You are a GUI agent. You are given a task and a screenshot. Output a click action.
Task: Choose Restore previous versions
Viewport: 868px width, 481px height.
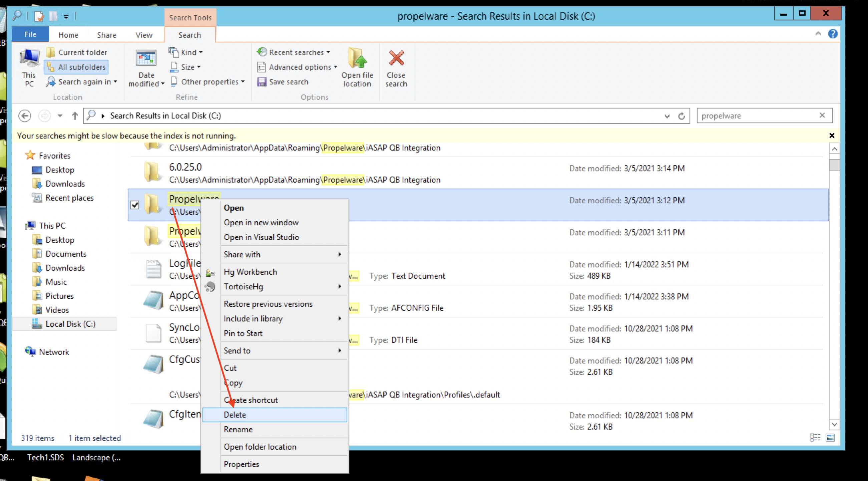275,304
